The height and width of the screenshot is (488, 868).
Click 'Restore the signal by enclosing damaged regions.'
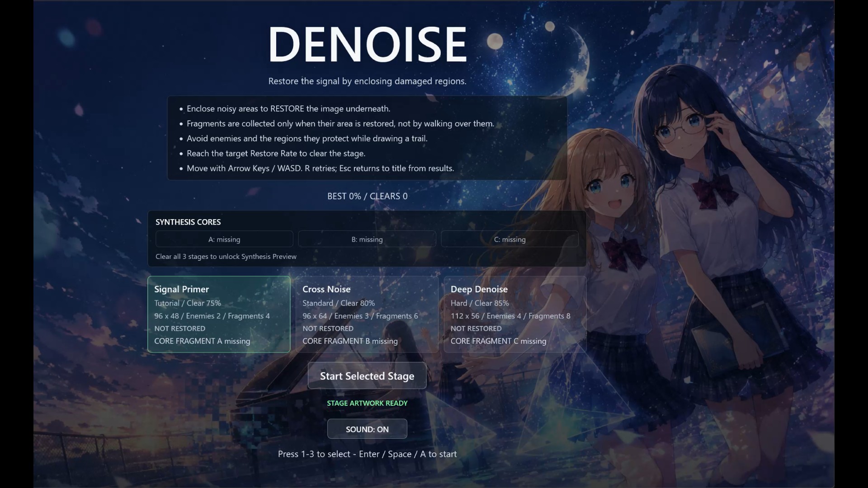pos(367,81)
